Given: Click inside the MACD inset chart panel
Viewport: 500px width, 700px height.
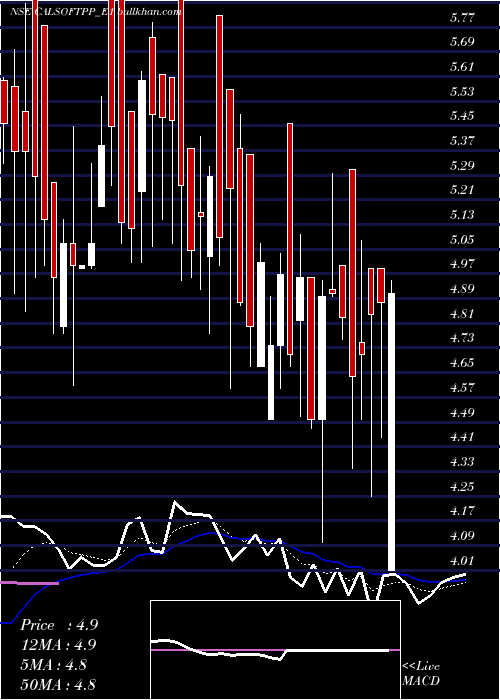Looking at the screenshot, I should coord(275,650).
